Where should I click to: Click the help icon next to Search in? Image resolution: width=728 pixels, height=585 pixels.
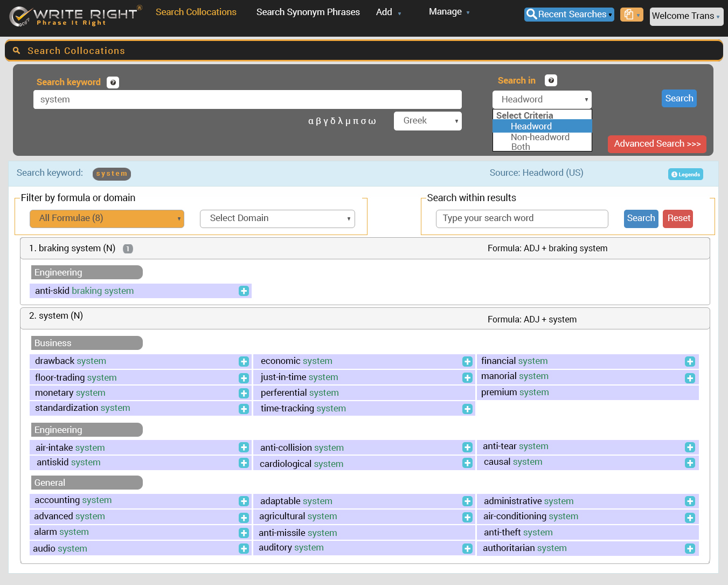point(551,80)
